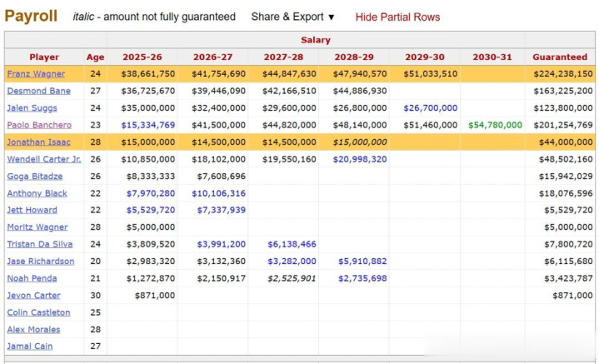The width and height of the screenshot is (599, 364).
Task: Open Moritz Wagner player link
Action: coord(37,227)
